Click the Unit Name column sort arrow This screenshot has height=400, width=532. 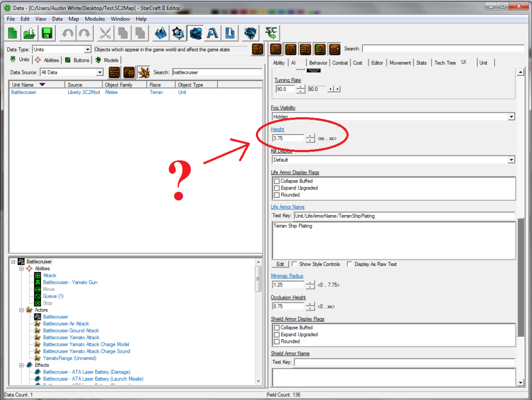click(x=43, y=85)
